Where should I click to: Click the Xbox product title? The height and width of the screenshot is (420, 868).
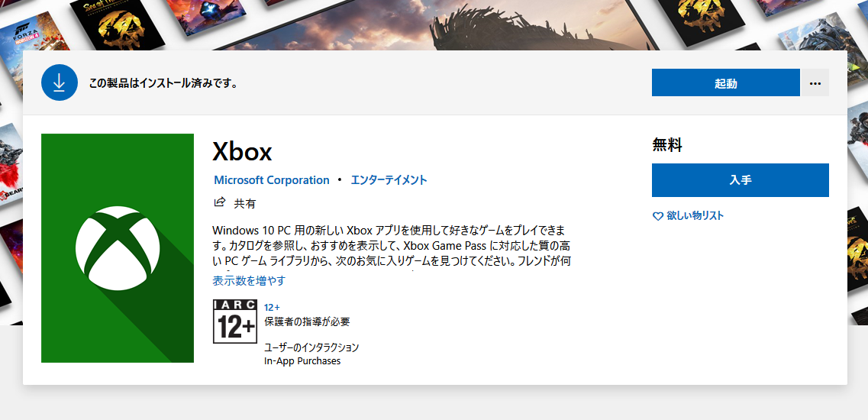[x=242, y=152]
